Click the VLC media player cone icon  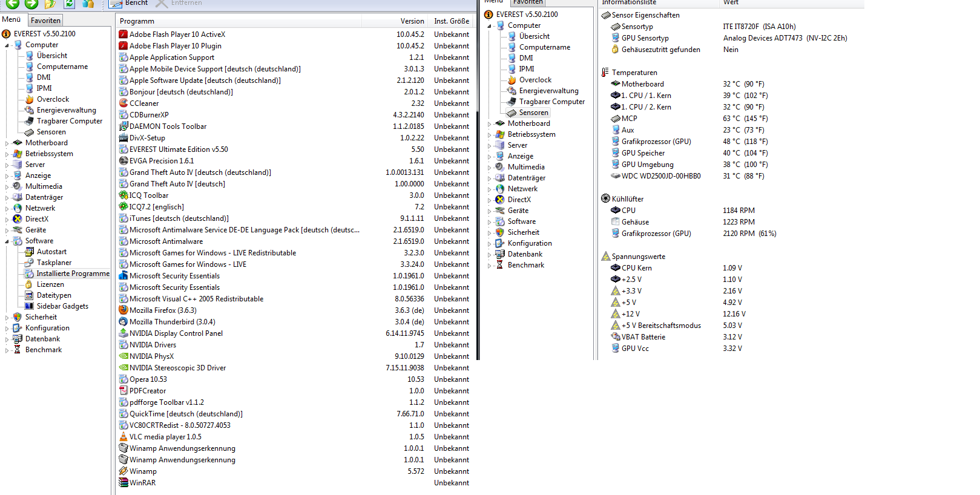123,437
